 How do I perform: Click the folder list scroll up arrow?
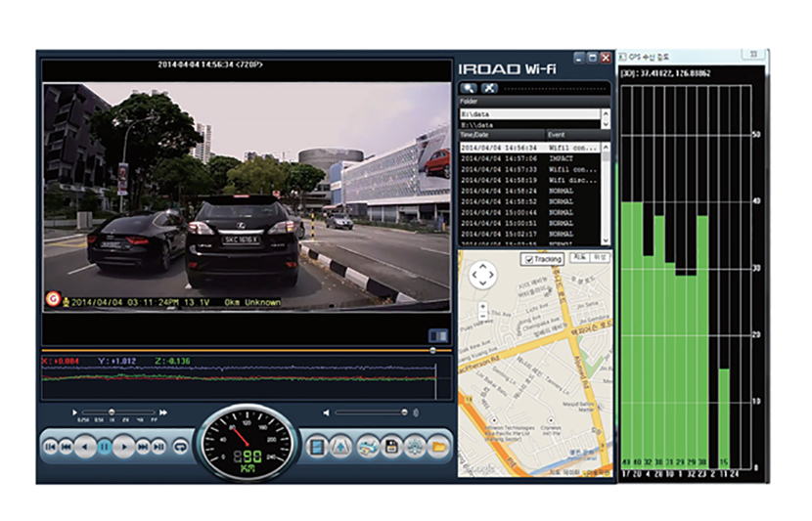point(606,113)
